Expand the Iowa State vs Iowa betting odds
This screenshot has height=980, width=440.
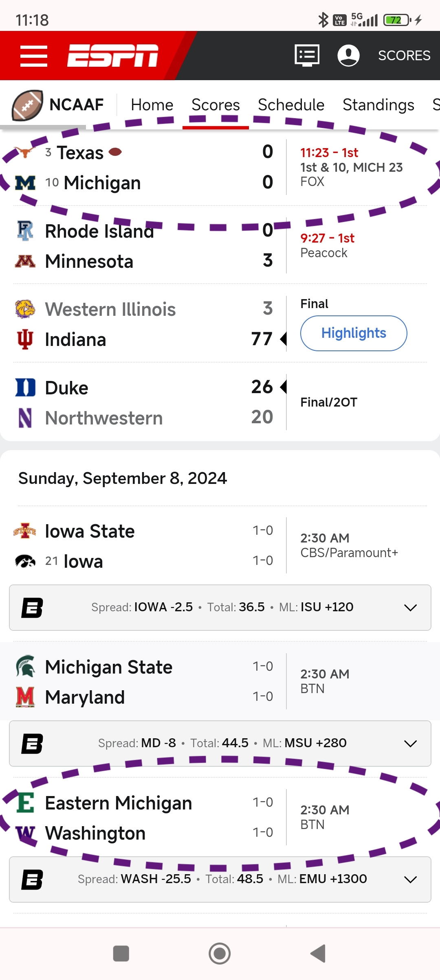click(410, 608)
